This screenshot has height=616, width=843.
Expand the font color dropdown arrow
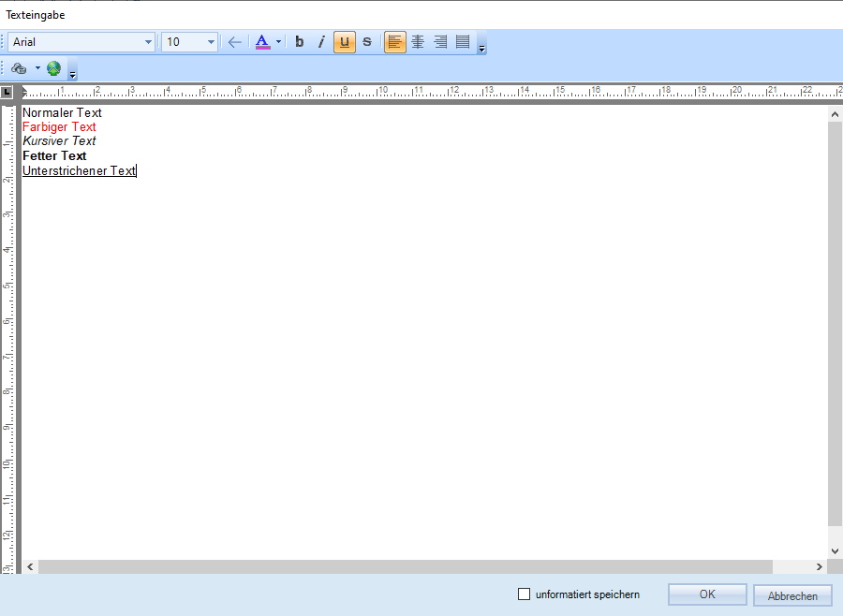[278, 42]
